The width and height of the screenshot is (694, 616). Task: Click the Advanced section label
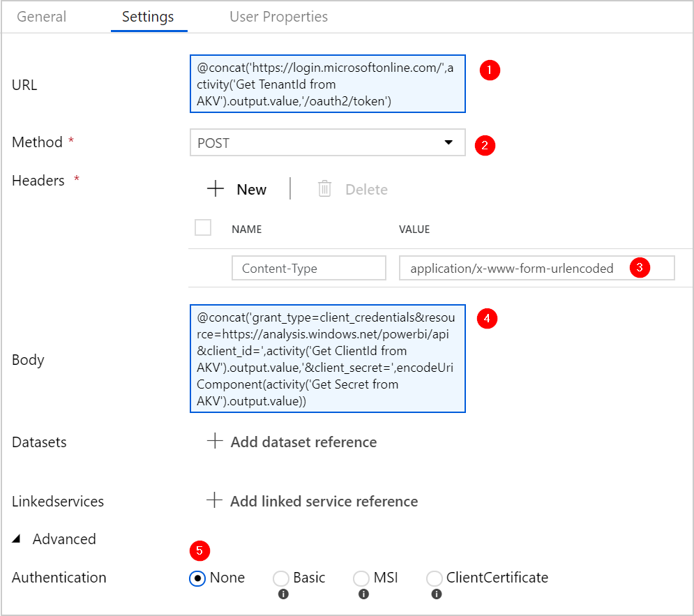click(64, 539)
